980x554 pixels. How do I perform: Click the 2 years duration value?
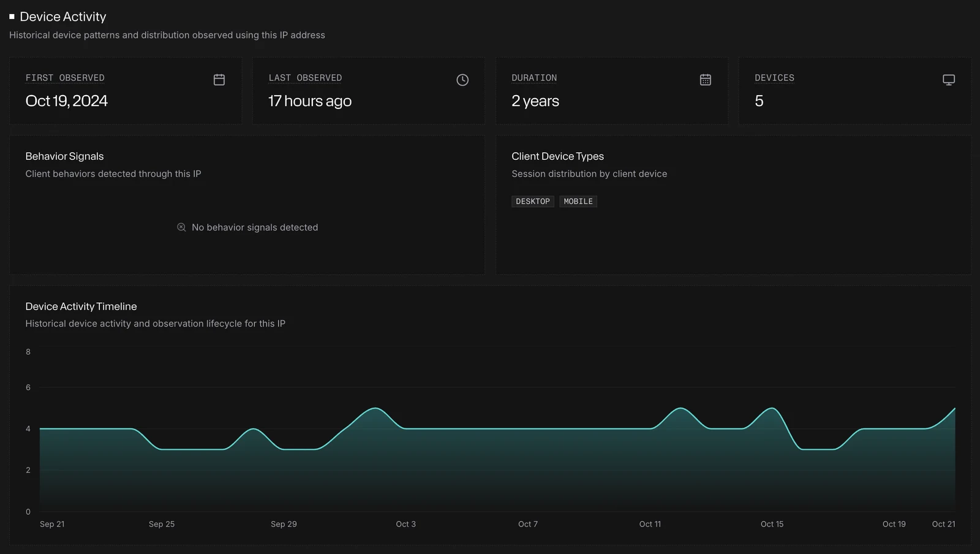coord(535,101)
